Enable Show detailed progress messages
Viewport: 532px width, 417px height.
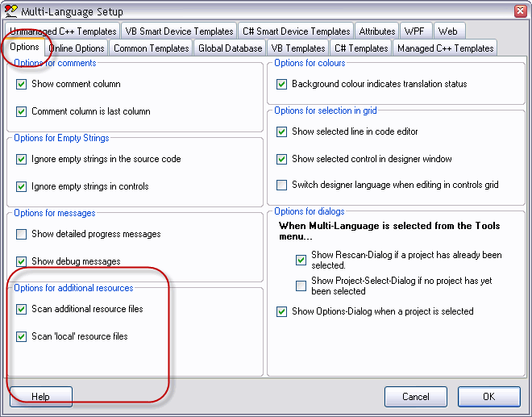pyautogui.click(x=22, y=234)
